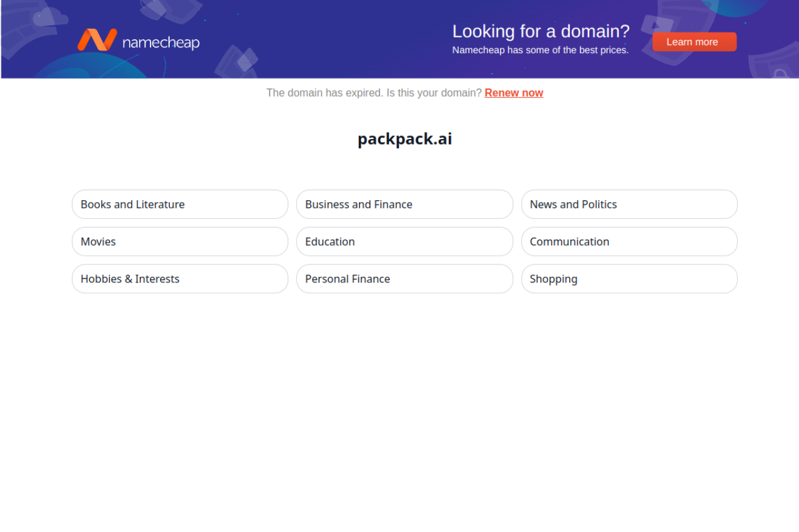Select Business and Finance category
This screenshot has width=799, height=532.
coord(404,205)
